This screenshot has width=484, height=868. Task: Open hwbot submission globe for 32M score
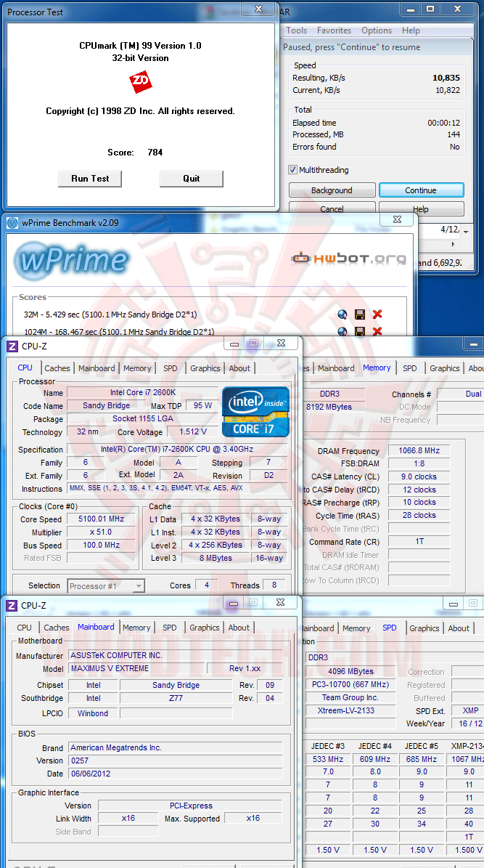(343, 315)
